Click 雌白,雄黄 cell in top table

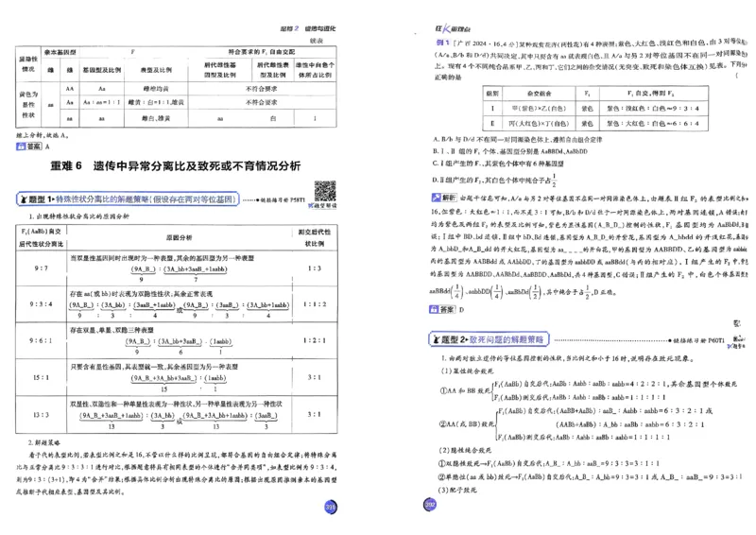(x=156, y=118)
